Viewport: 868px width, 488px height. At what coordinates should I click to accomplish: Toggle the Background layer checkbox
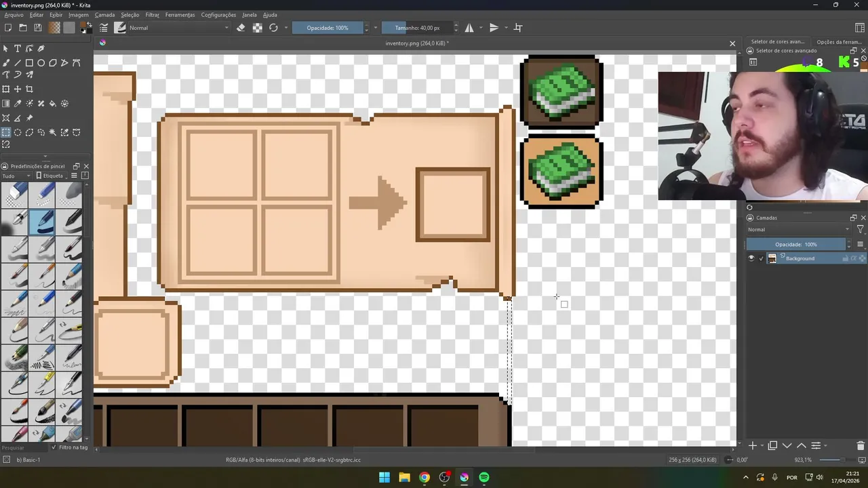click(761, 258)
